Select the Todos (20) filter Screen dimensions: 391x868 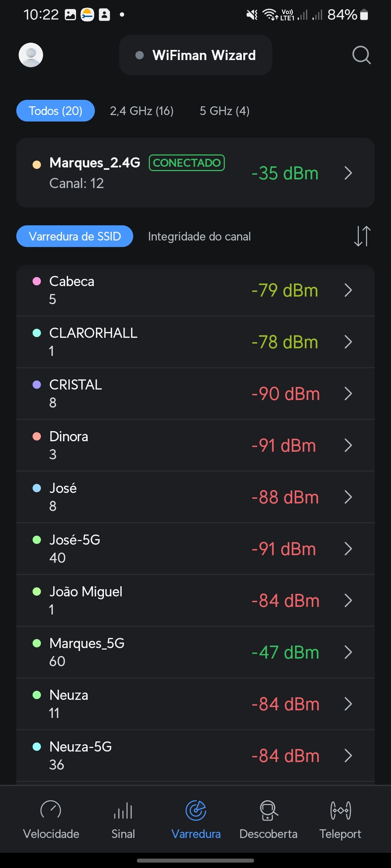[x=55, y=111]
